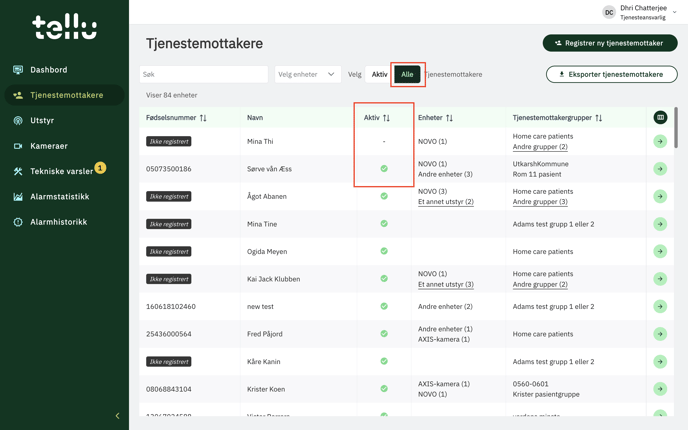The height and width of the screenshot is (430, 688).
Task: Click active checkmark for Ågot Abanen
Action: [384, 196]
